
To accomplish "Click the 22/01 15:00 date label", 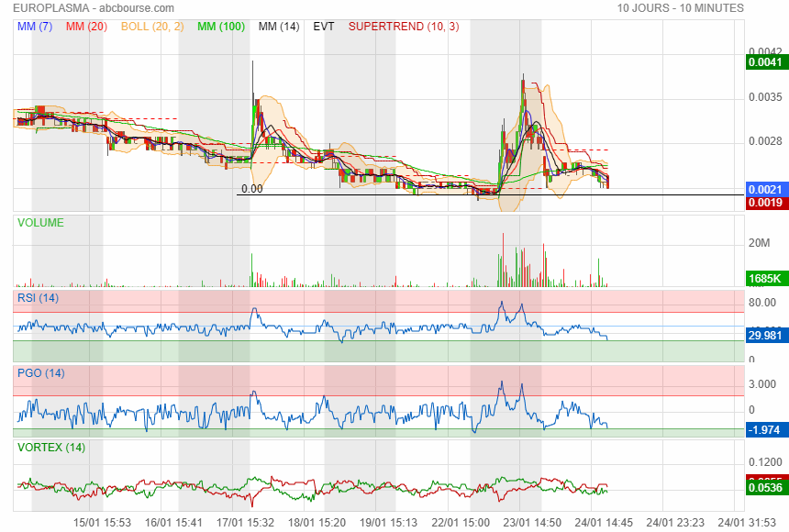I will coord(461,523).
